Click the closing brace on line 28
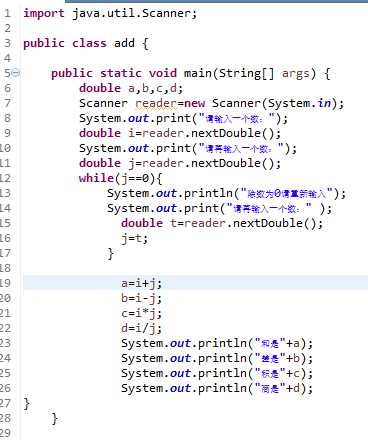The image size is (368, 440). pos(55,419)
